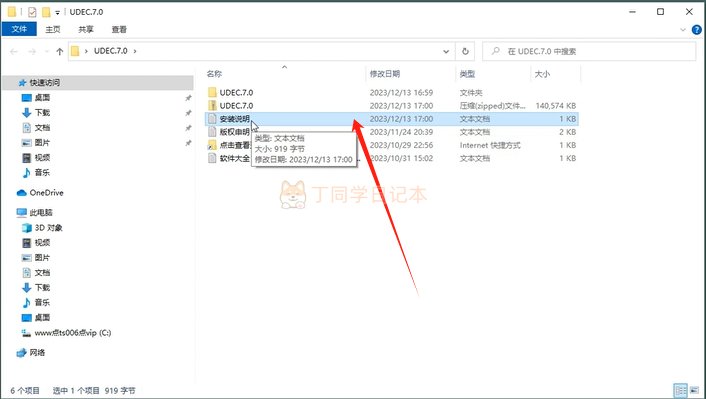Go back with the left arrow
706x399 pixels.
tap(14, 51)
